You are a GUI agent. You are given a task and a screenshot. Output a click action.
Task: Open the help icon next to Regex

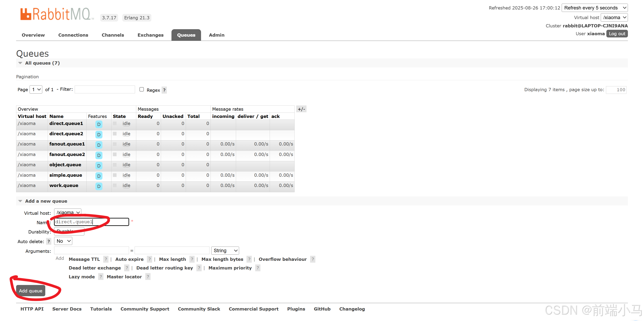tap(164, 90)
